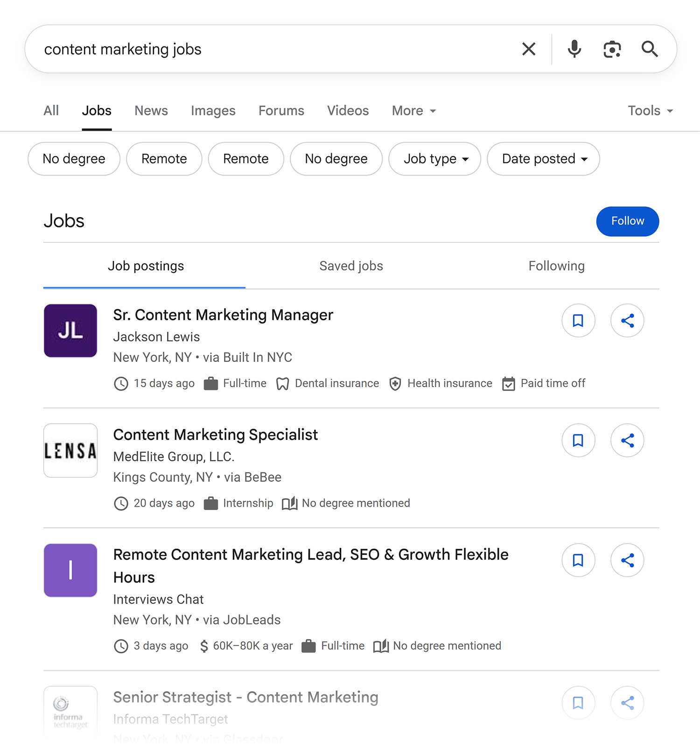
Task: Click the '60K–80K a year' salary
Action: (253, 646)
